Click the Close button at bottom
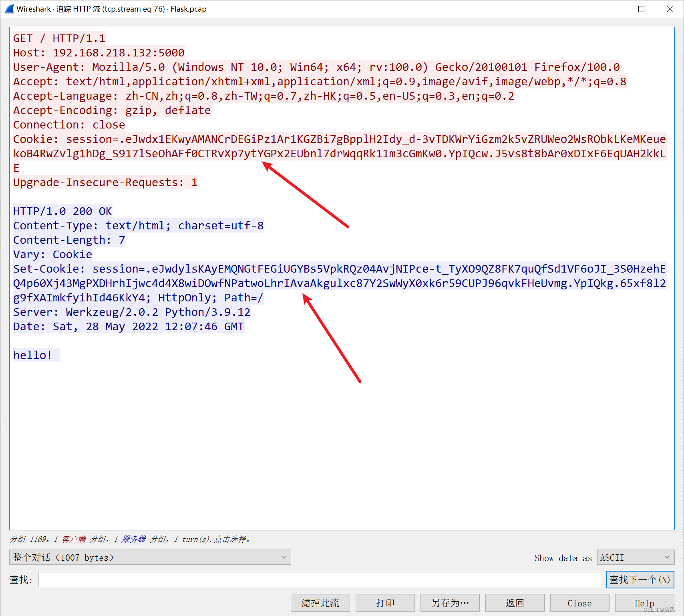Viewport: 684px width, 616px height. pyautogui.click(x=580, y=603)
